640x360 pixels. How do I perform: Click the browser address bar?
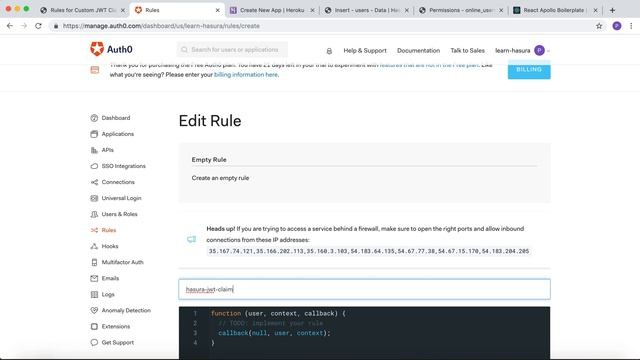[x=322, y=26]
